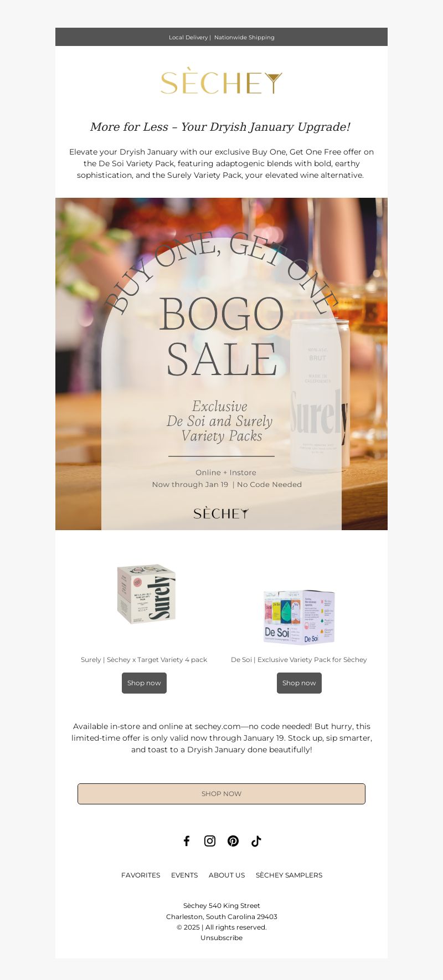Open the Pinterest social icon
Viewport: 443px width, 980px height.
click(x=233, y=841)
